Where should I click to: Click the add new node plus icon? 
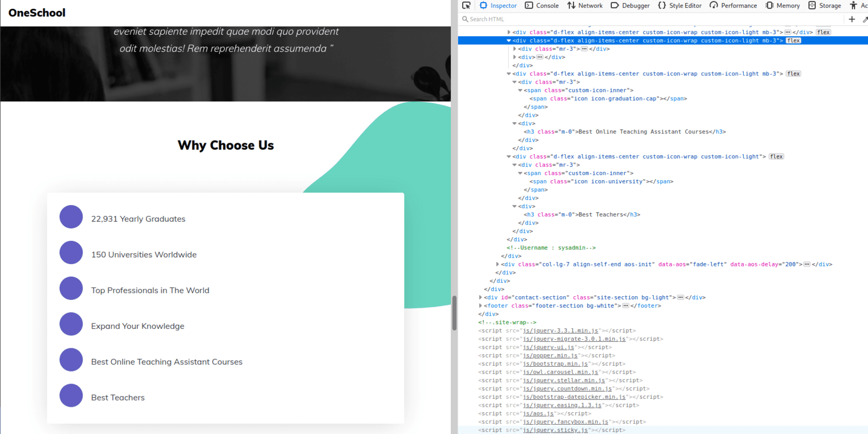(852, 19)
